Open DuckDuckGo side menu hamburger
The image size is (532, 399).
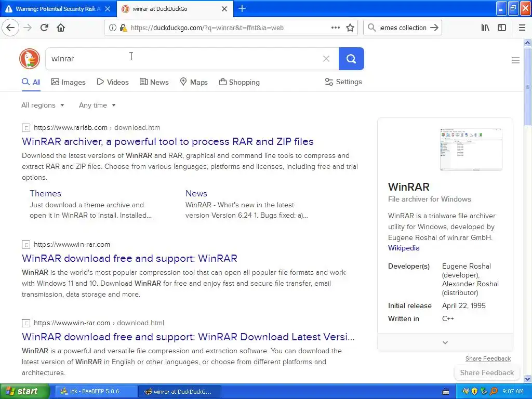pyautogui.click(x=515, y=60)
